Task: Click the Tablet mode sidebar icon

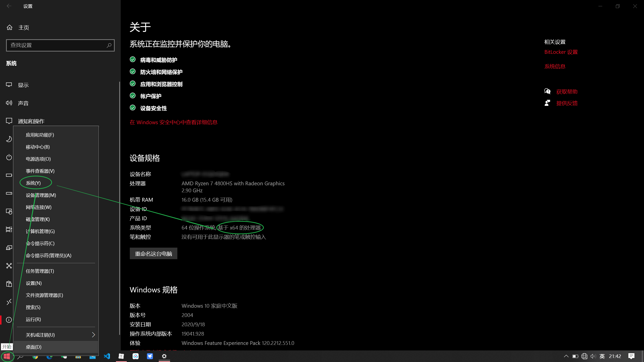Action: [x=9, y=211]
